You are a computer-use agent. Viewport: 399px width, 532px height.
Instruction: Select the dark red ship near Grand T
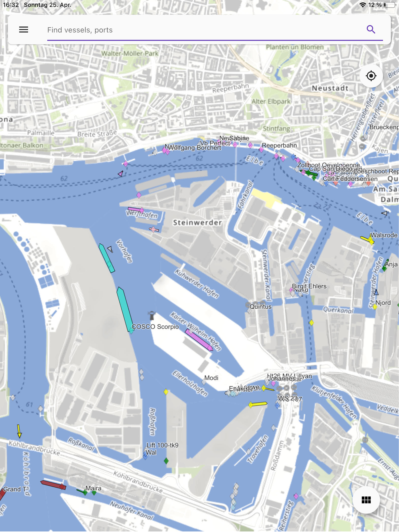53,485
